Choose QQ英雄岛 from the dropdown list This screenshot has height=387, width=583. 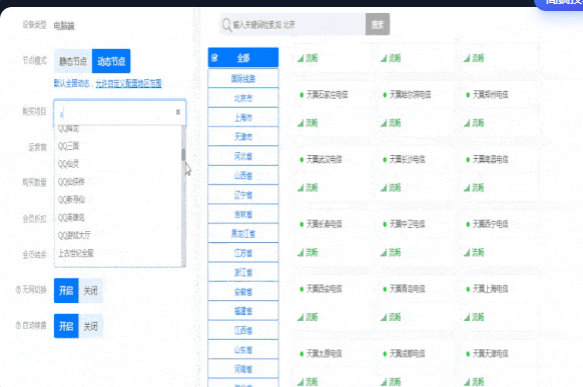pyautogui.click(x=118, y=217)
